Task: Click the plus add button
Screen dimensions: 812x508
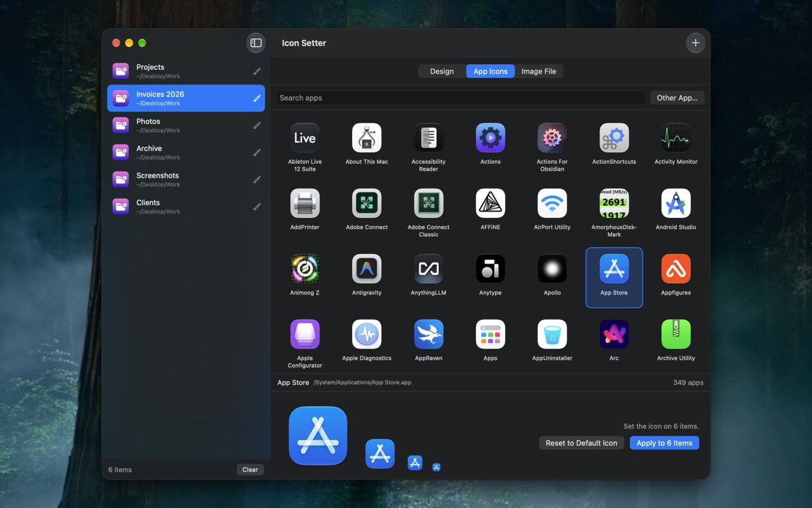Action: coord(695,43)
